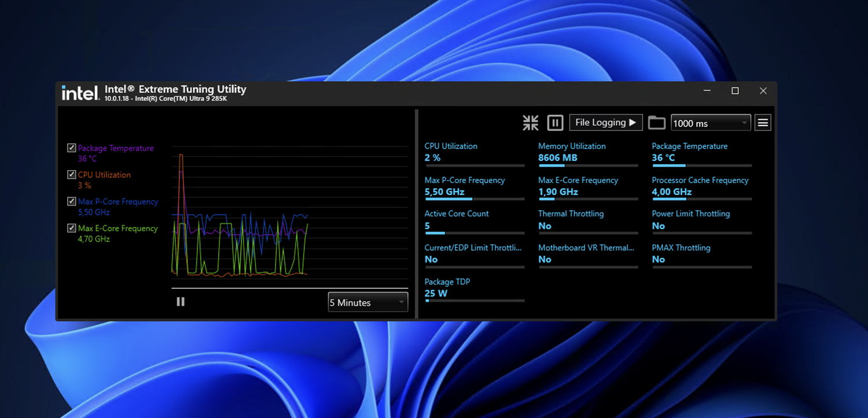Select the "Power Limit Throttling" monitor label

click(691, 214)
